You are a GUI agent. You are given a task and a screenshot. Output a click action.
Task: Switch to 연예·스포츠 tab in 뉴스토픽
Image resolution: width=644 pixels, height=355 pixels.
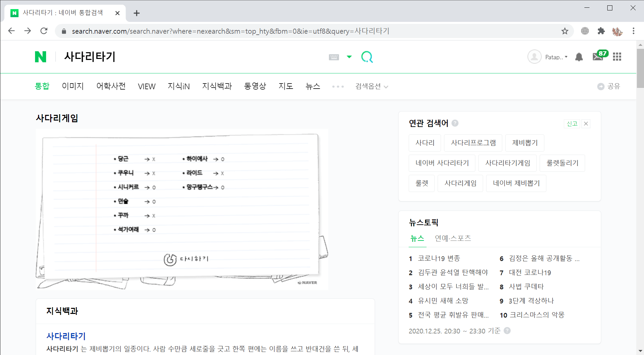click(x=453, y=238)
